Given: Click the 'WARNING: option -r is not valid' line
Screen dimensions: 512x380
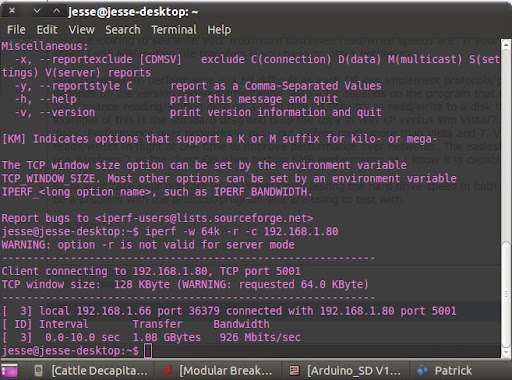Looking at the screenshot, I should click(148, 245).
